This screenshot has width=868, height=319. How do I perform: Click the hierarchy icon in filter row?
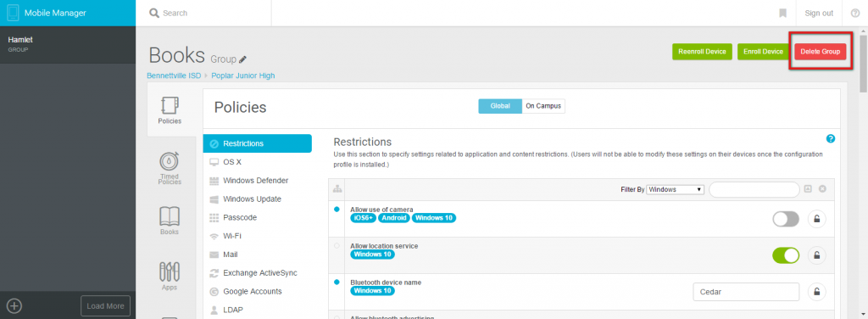tap(337, 189)
